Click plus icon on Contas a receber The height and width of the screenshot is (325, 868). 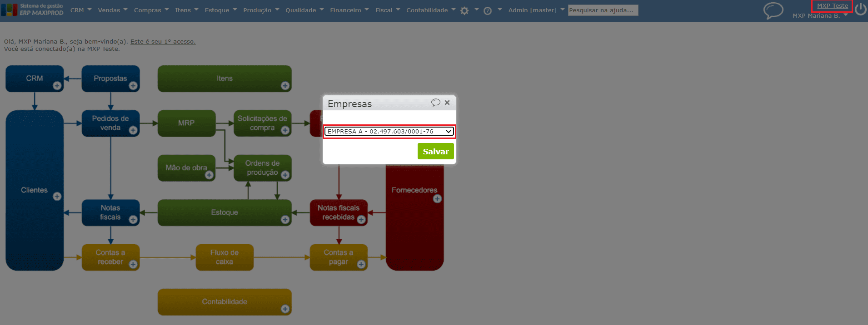tap(133, 264)
